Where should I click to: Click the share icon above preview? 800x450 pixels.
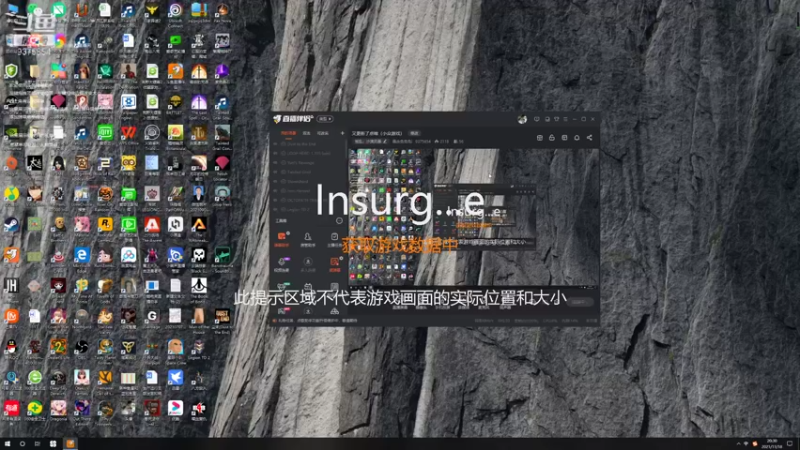coord(589,138)
